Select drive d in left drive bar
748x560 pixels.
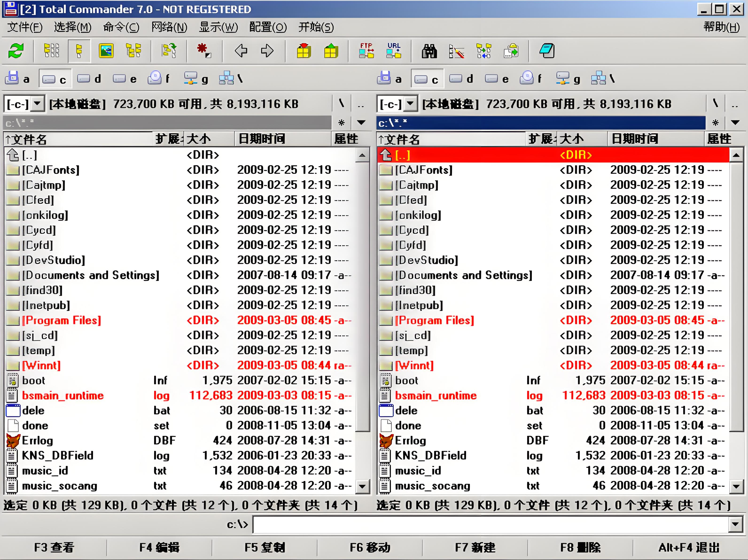(89, 79)
